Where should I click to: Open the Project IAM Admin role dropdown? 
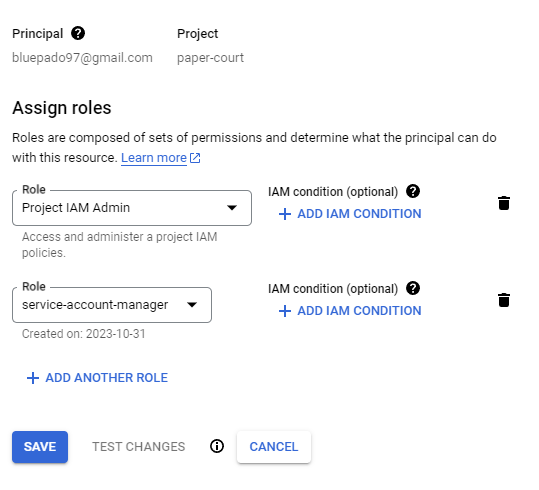pos(132,208)
